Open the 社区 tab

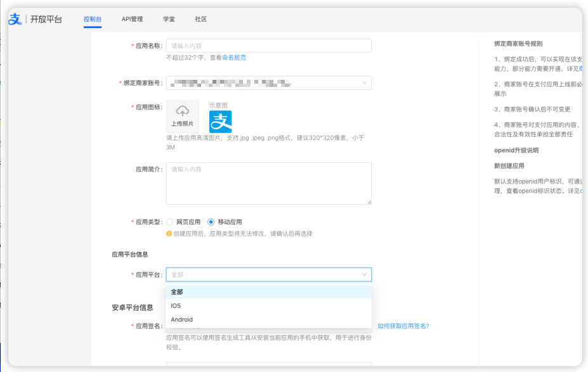coord(200,19)
